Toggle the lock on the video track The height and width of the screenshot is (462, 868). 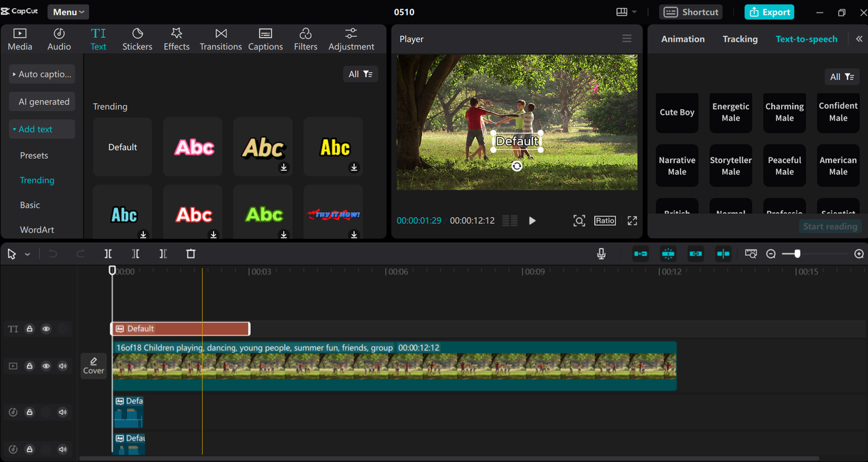[x=30, y=366]
